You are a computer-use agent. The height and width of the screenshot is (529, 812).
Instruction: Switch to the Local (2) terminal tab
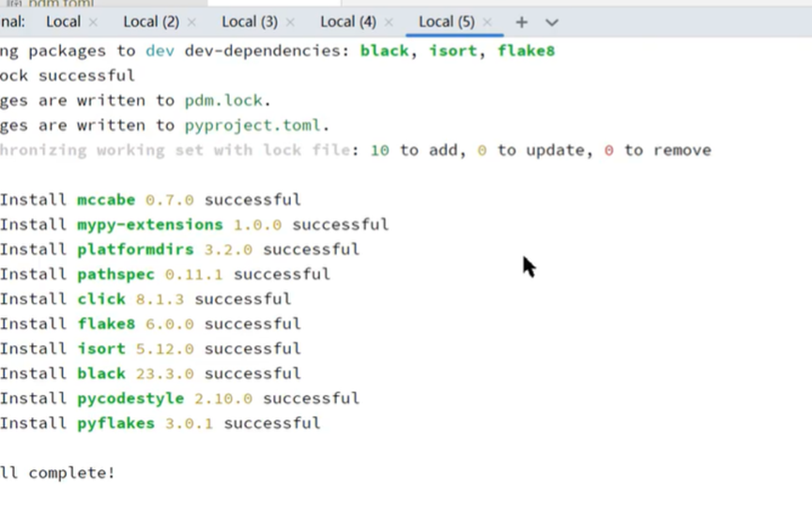point(151,22)
